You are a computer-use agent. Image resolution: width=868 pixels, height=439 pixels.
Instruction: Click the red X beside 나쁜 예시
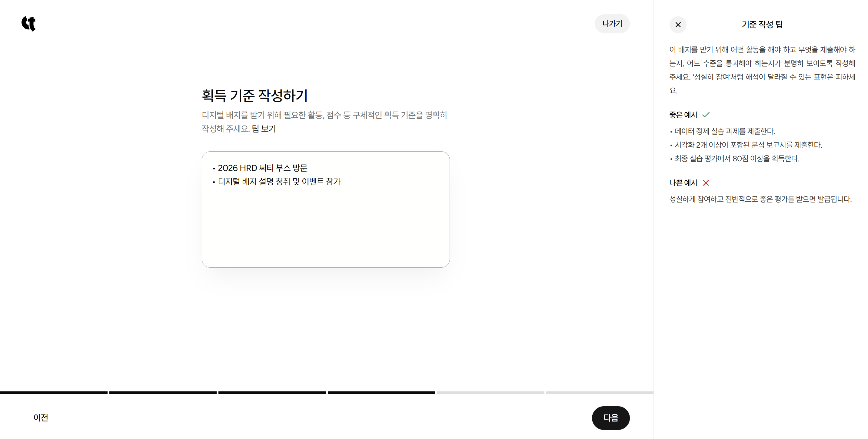pyautogui.click(x=706, y=183)
